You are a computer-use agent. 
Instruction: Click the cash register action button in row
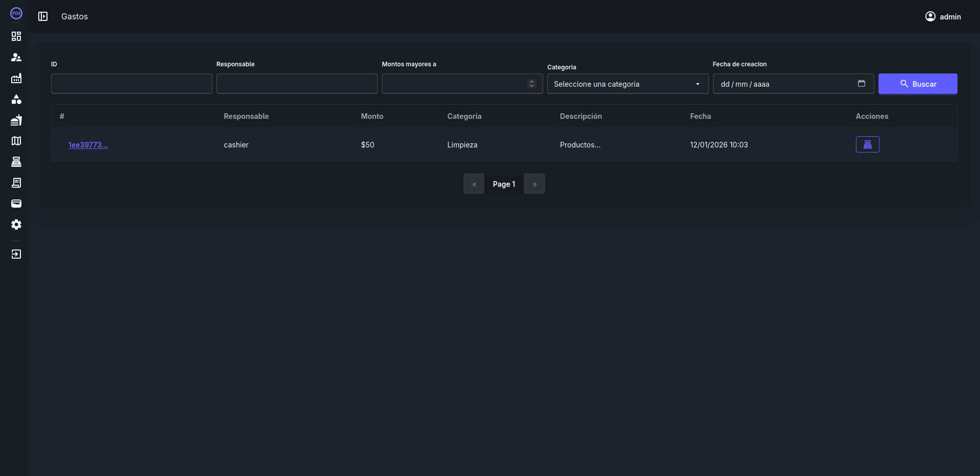(x=867, y=144)
